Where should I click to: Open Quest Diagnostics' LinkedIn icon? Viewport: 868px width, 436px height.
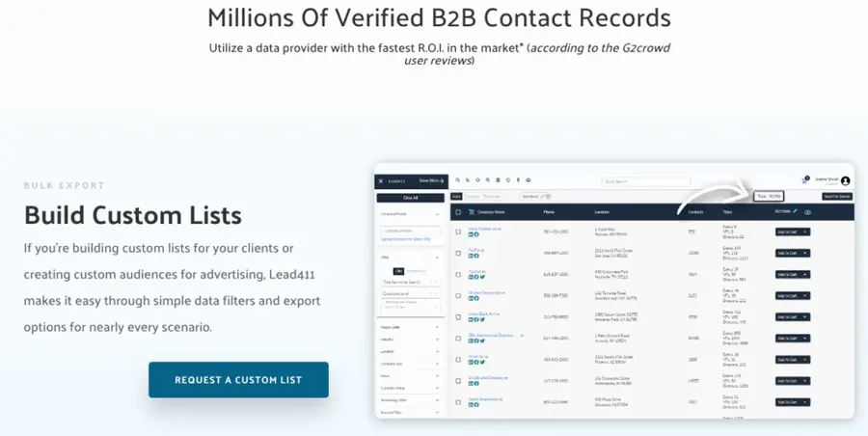click(471, 405)
